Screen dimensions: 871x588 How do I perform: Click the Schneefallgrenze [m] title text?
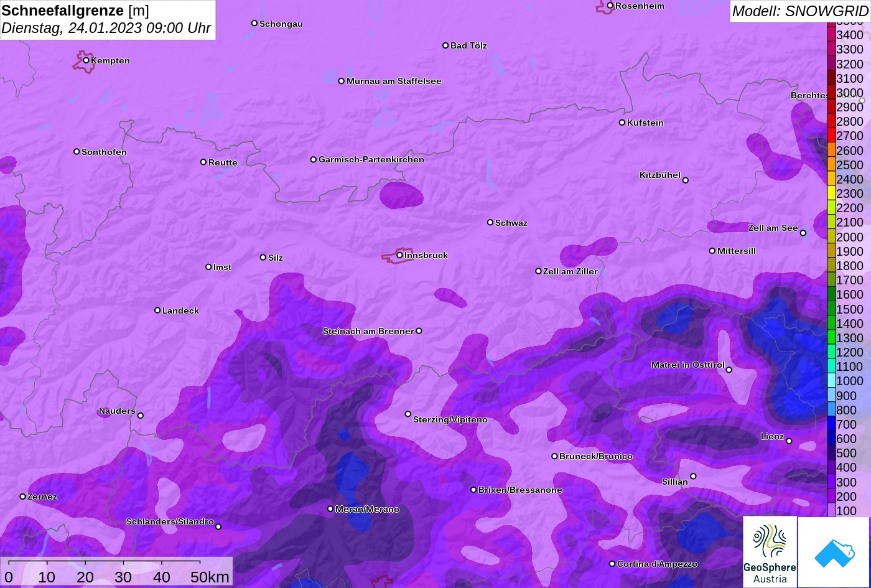coord(75,10)
